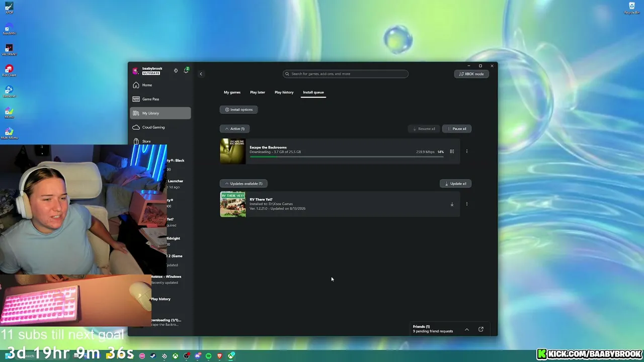The width and height of the screenshot is (644, 362).
Task: Open the RV There Yet? thumbnail
Action: (x=233, y=204)
